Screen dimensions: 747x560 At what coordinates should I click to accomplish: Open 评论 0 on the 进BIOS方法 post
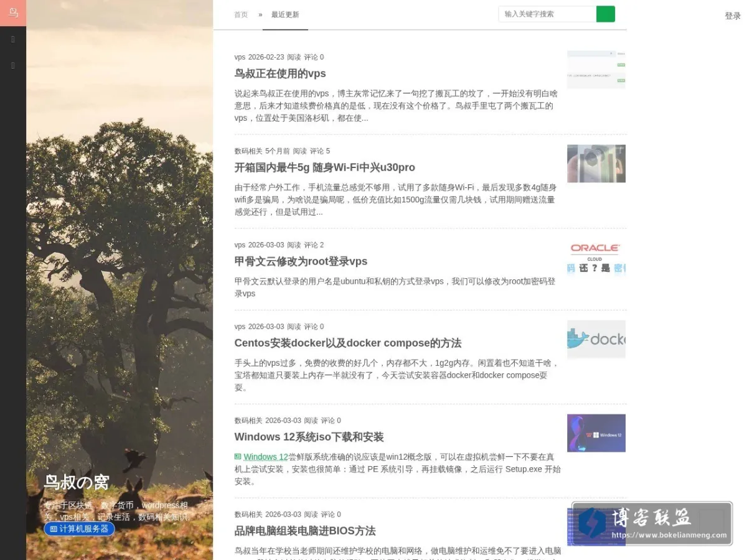click(331, 515)
